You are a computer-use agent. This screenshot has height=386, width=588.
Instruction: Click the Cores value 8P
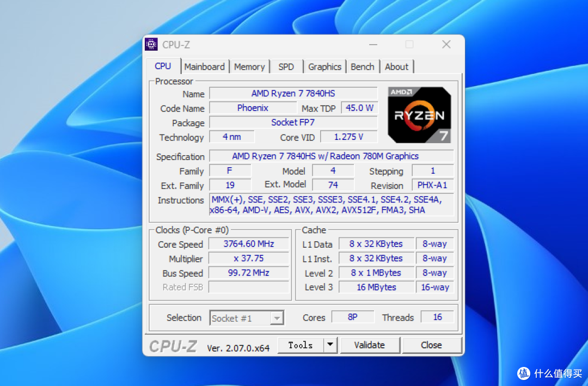(352, 317)
